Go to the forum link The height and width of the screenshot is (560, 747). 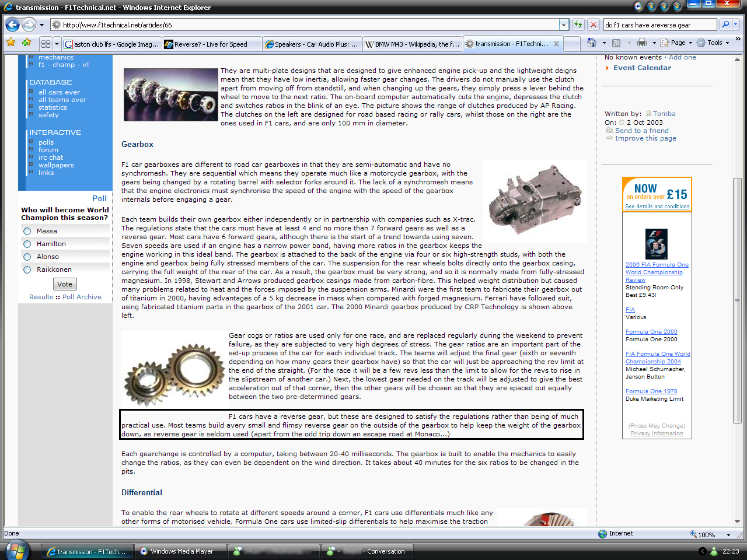[x=48, y=150]
